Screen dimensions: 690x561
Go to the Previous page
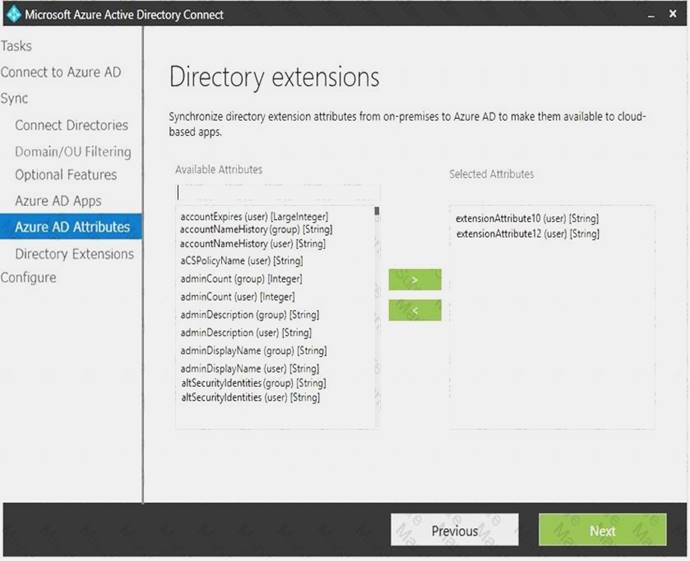[455, 530]
